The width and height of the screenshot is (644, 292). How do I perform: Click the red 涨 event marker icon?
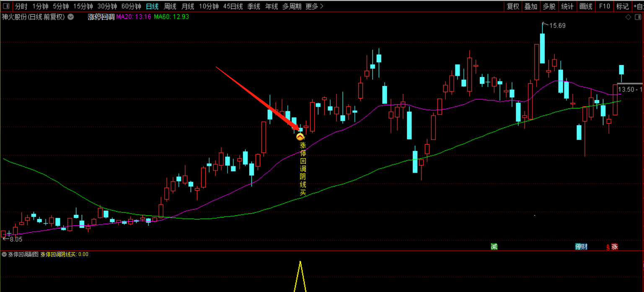pyautogui.click(x=614, y=247)
